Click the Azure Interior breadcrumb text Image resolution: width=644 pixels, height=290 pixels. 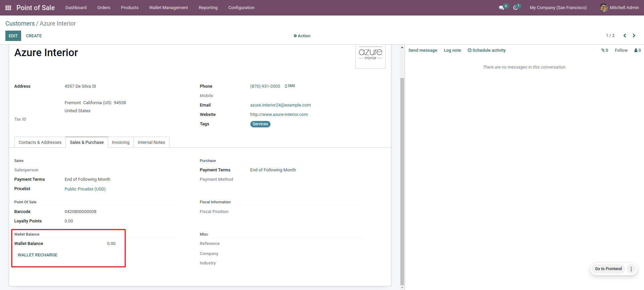click(58, 24)
